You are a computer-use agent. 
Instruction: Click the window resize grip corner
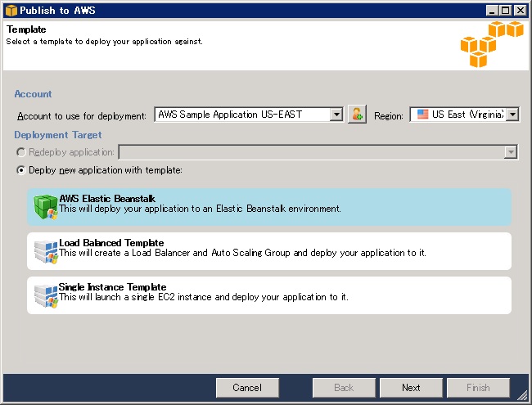(x=522, y=395)
